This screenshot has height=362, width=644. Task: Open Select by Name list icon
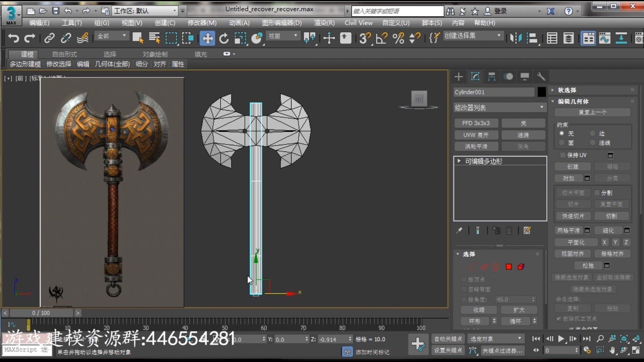point(155,38)
